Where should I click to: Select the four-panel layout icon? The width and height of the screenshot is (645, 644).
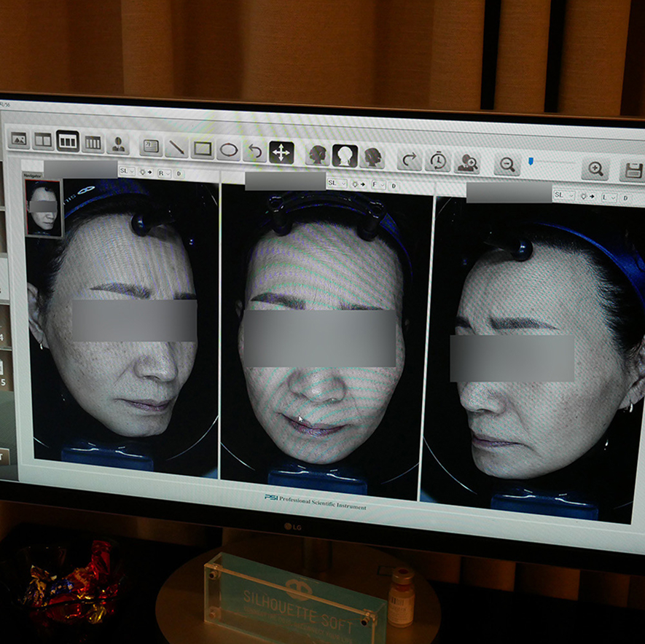(x=93, y=142)
